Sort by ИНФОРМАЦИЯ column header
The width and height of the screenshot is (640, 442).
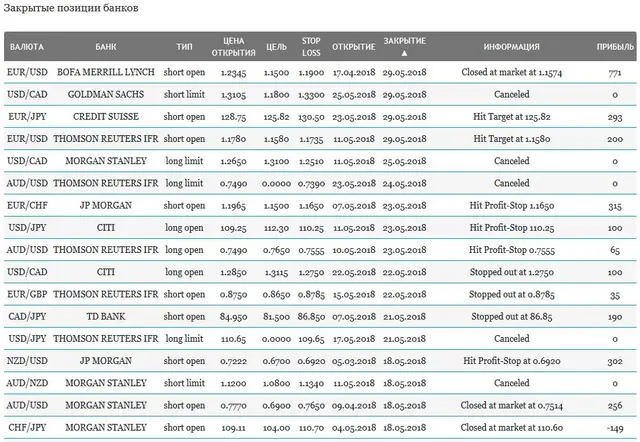[511, 47]
